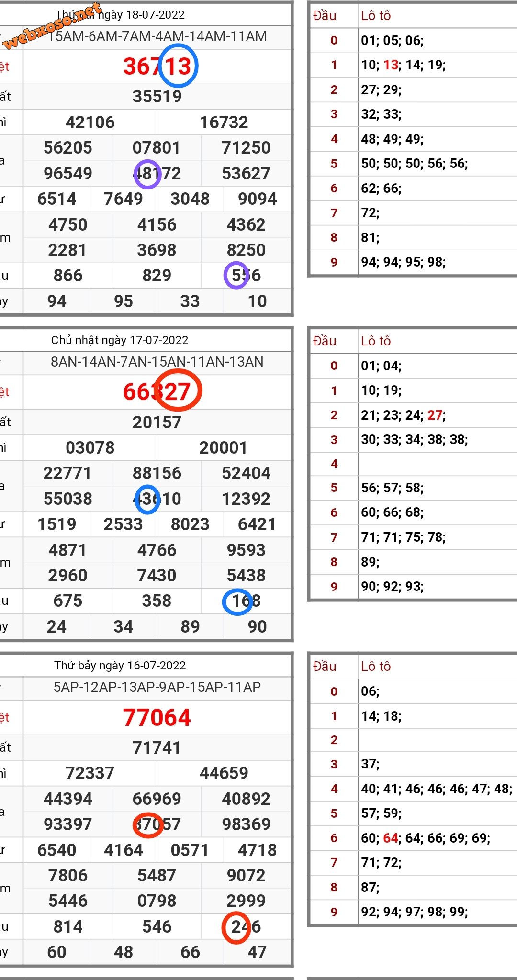Click third prize number 56205
Viewport: 517px width, 980px height.
pos(68,148)
